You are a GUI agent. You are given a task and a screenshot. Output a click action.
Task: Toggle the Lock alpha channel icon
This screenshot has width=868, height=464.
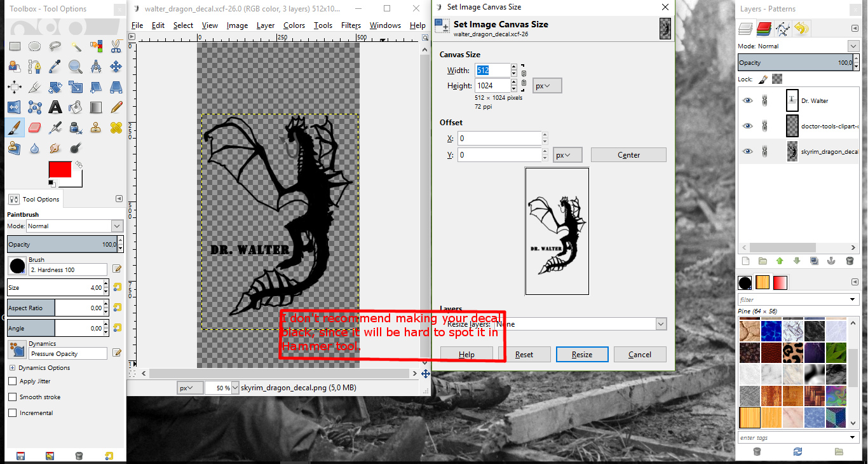click(x=776, y=79)
